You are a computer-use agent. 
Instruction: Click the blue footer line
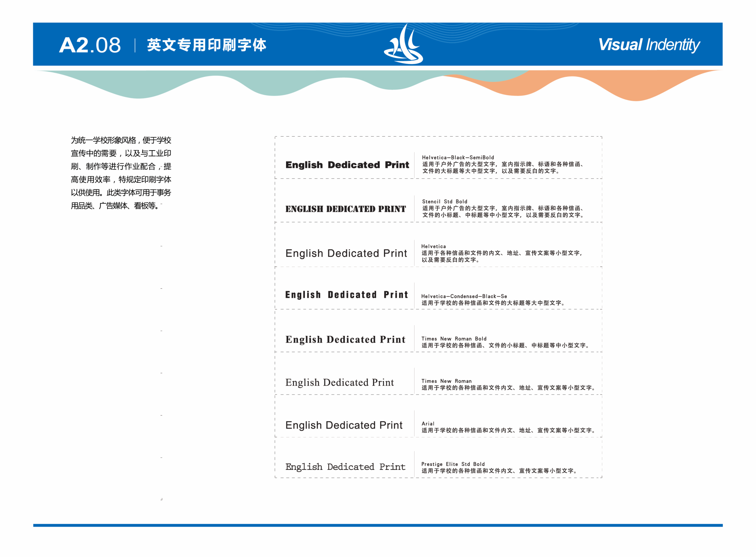click(x=378, y=525)
